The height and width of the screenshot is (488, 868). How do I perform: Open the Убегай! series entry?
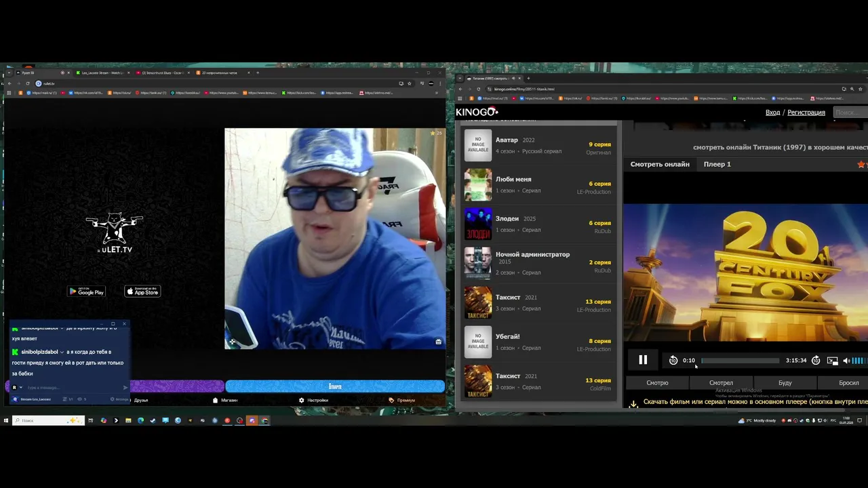538,342
